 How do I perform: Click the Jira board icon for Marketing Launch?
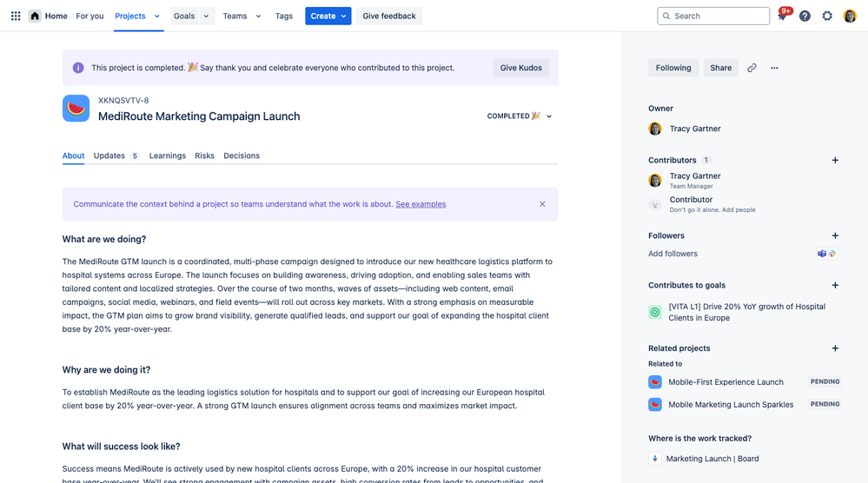pyautogui.click(x=655, y=459)
